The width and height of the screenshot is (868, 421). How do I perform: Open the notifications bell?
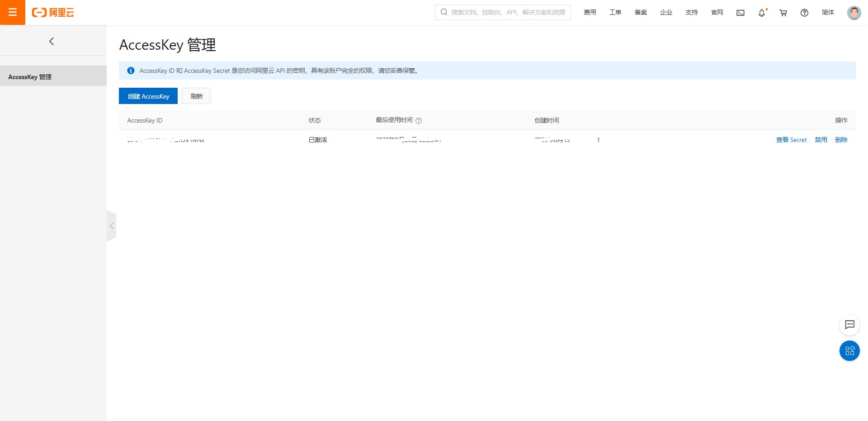pyautogui.click(x=762, y=13)
